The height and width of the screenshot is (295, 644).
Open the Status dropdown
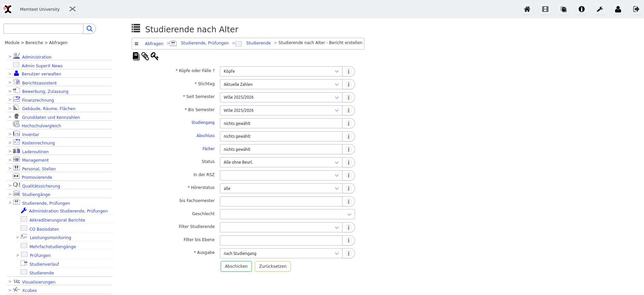pos(281,162)
